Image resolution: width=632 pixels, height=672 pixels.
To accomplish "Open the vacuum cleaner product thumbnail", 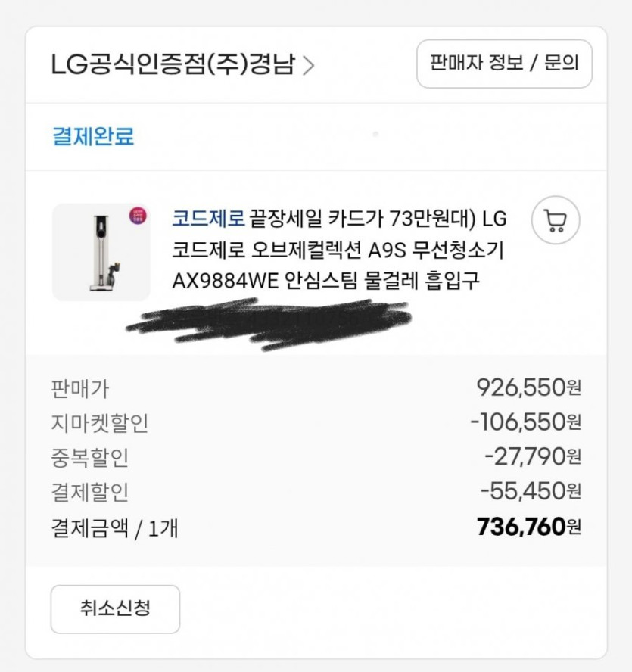I will [x=101, y=252].
